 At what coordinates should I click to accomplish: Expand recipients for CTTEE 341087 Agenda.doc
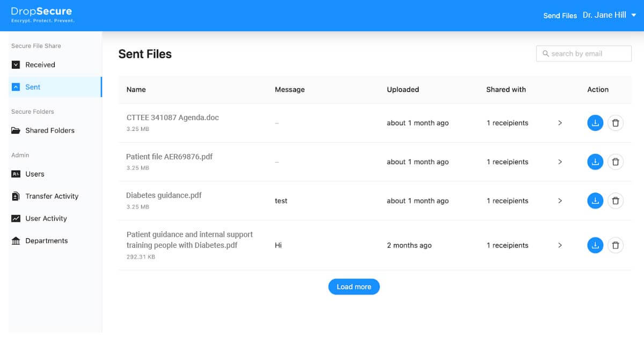[560, 123]
